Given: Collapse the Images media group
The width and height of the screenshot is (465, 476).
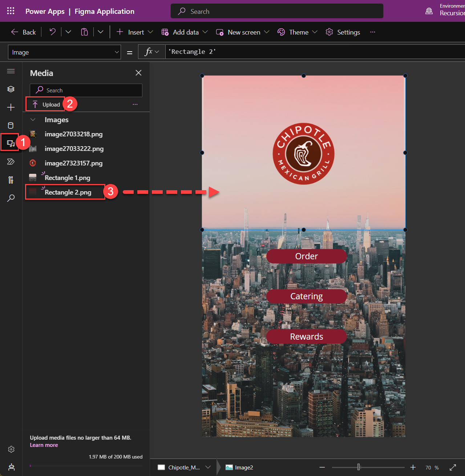Looking at the screenshot, I should pyautogui.click(x=33, y=119).
